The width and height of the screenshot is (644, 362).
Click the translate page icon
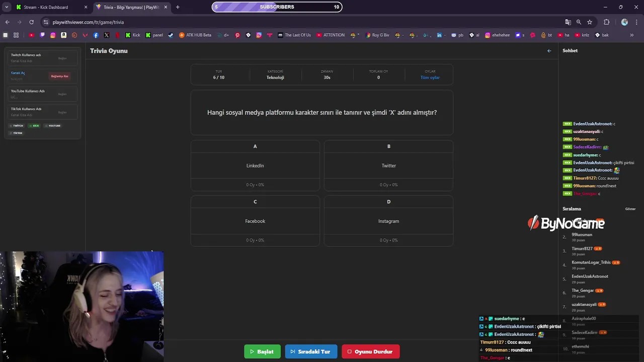tap(568, 22)
